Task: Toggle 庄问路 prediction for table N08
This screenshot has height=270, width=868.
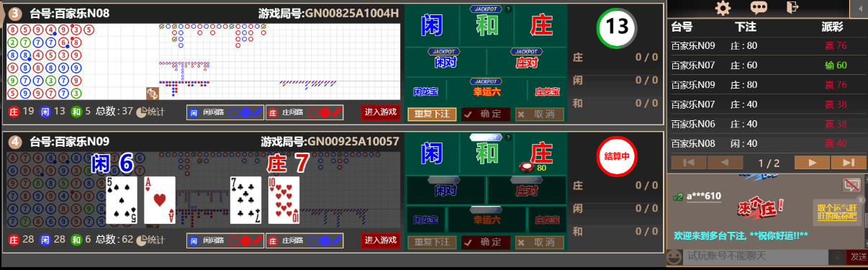Action: coord(304,112)
